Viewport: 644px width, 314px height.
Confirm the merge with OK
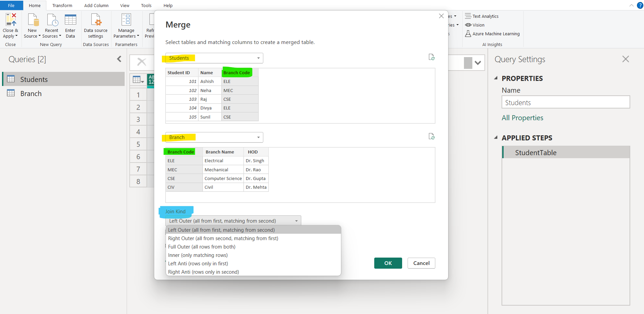[388, 263]
